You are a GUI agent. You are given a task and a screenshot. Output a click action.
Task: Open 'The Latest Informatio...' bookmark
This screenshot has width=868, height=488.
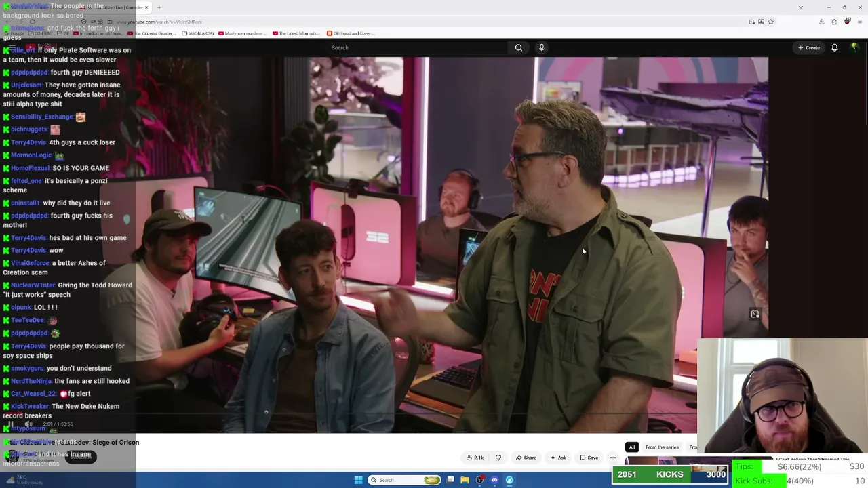click(296, 33)
